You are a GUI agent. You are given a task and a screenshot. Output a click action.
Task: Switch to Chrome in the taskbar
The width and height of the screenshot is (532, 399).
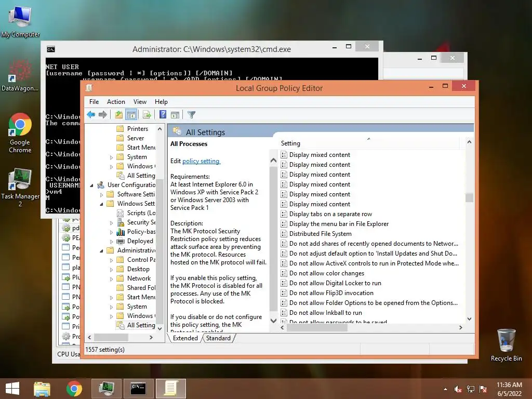pos(74,389)
